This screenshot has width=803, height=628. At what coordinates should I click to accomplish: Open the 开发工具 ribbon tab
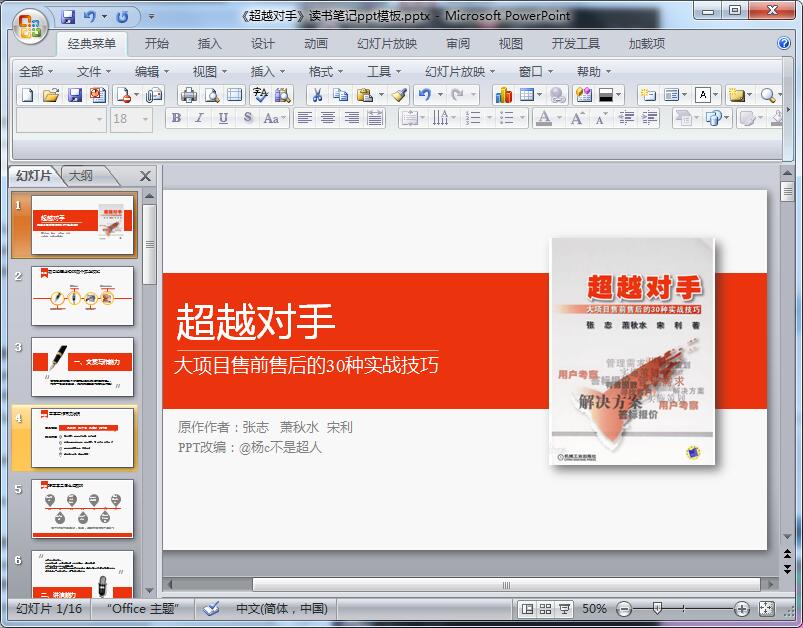tap(576, 44)
